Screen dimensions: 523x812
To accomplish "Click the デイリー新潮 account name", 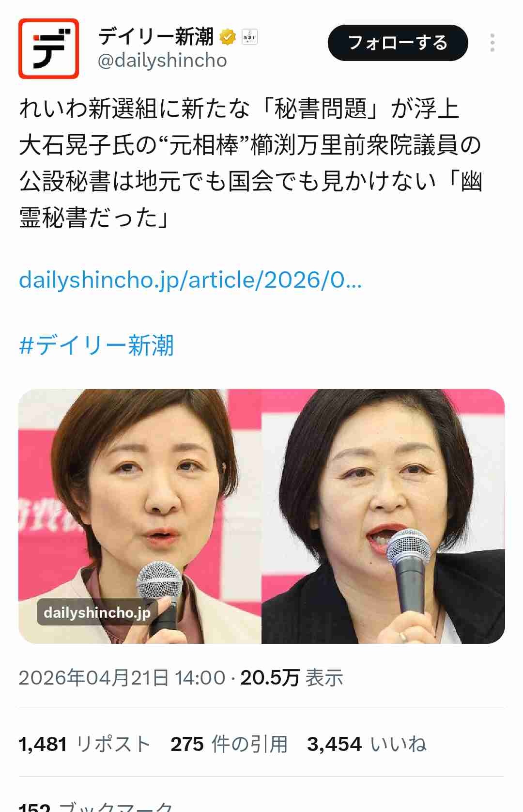I will tap(156, 37).
